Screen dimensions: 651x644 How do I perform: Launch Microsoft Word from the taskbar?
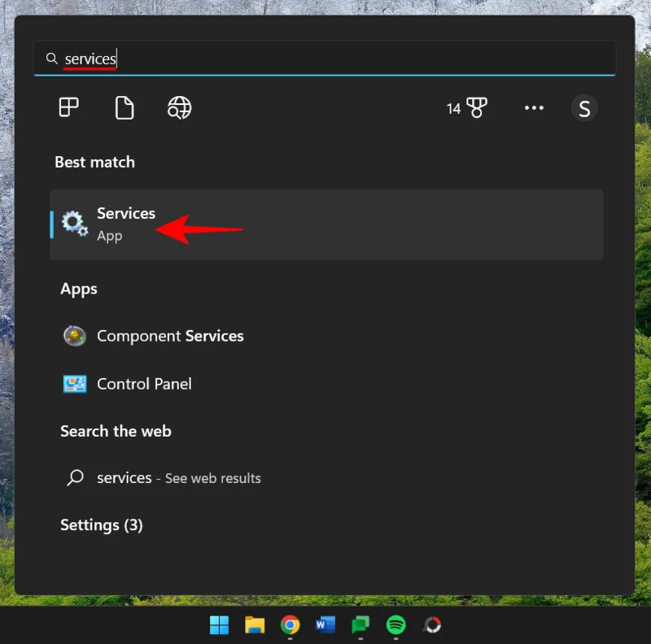pos(325,625)
